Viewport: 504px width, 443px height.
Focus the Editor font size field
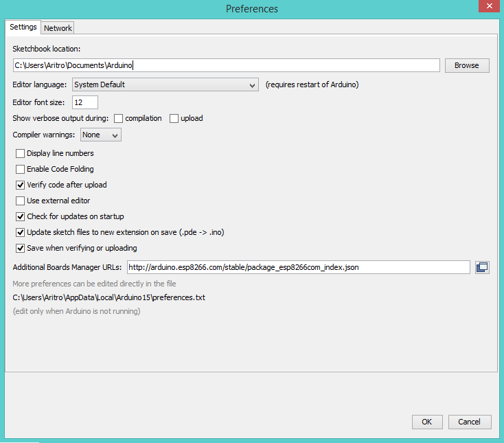pyautogui.click(x=85, y=102)
